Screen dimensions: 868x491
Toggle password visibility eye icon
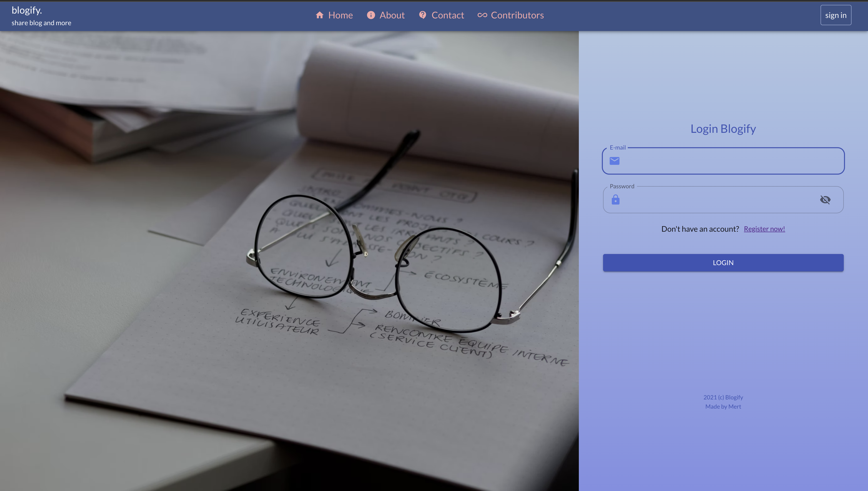(825, 199)
